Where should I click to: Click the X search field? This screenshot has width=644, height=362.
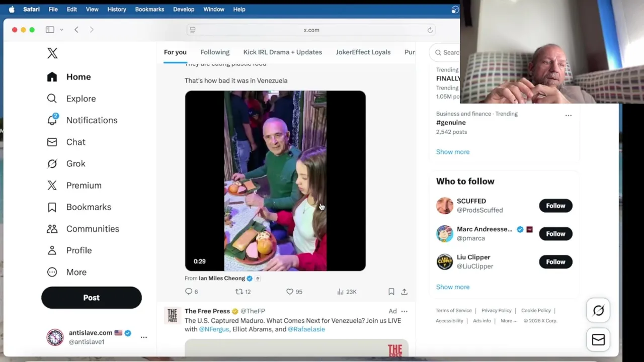(x=445, y=52)
